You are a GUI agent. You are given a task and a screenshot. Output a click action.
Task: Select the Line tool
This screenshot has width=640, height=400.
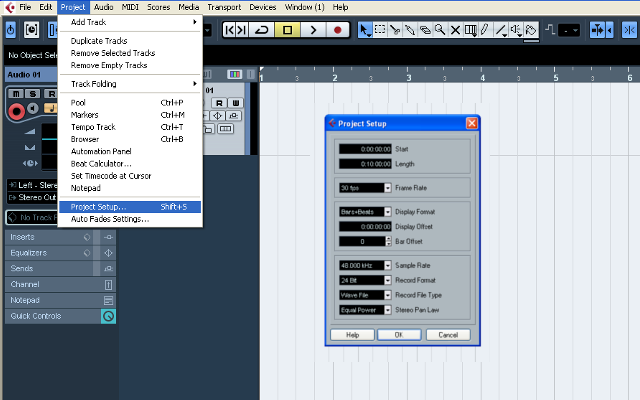pos(500,30)
